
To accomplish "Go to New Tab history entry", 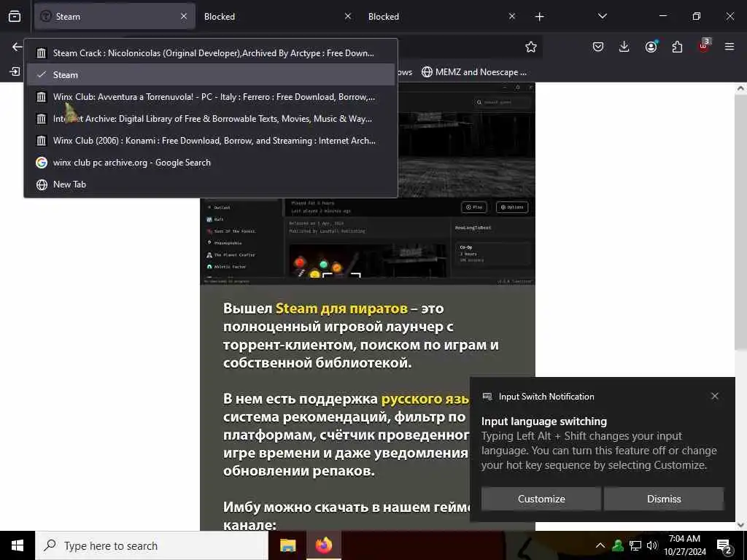I will pyautogui.click(x=211, y=184).
